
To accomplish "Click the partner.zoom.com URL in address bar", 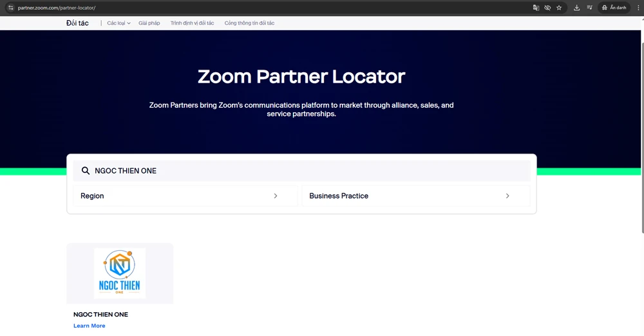I will point(57,8).
